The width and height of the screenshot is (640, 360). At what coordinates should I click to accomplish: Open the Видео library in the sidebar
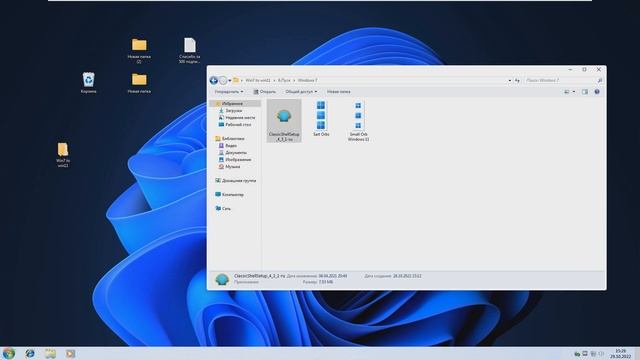pyautogui.click(x=228, y=146)
